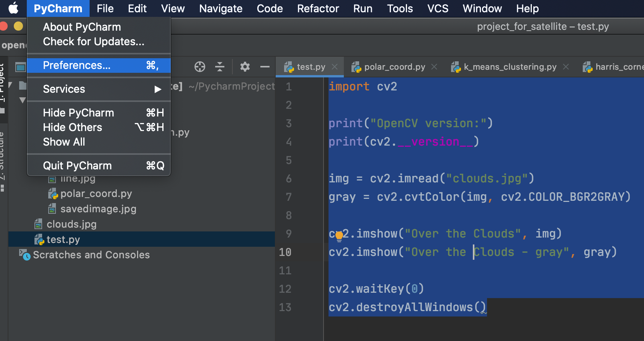Collapse the expanded project folder arrow

23,100
